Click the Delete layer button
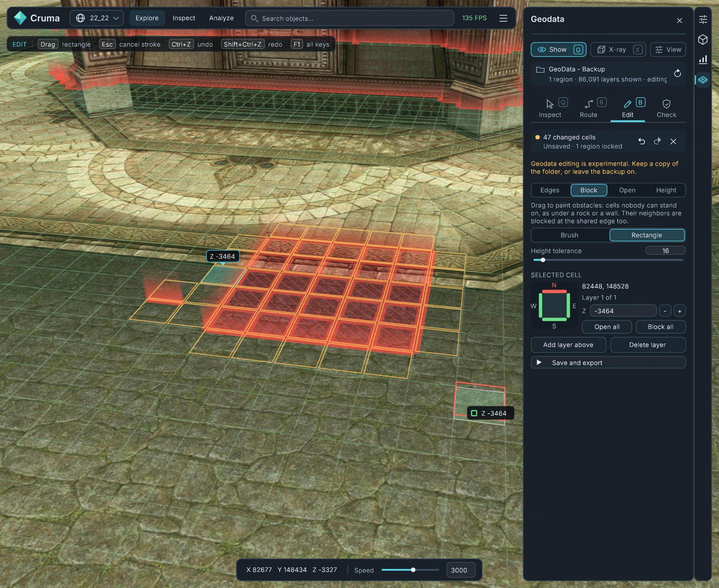 click(x=647, y=345)
